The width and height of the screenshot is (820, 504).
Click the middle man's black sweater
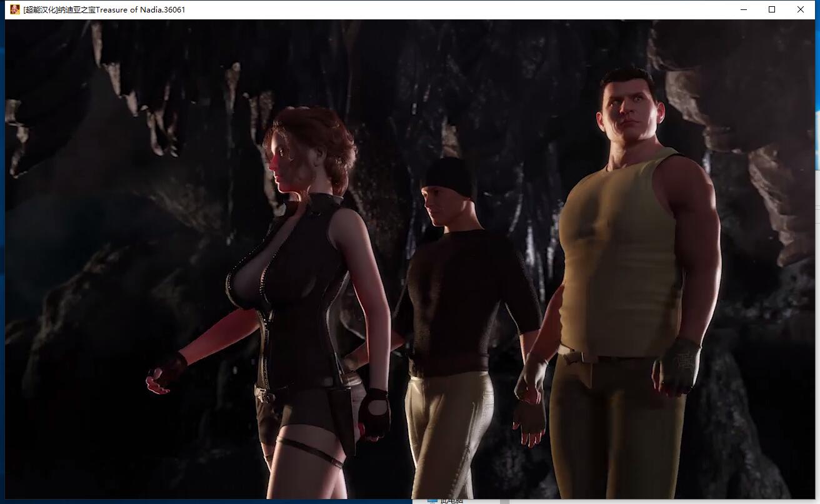click(459, 294)
